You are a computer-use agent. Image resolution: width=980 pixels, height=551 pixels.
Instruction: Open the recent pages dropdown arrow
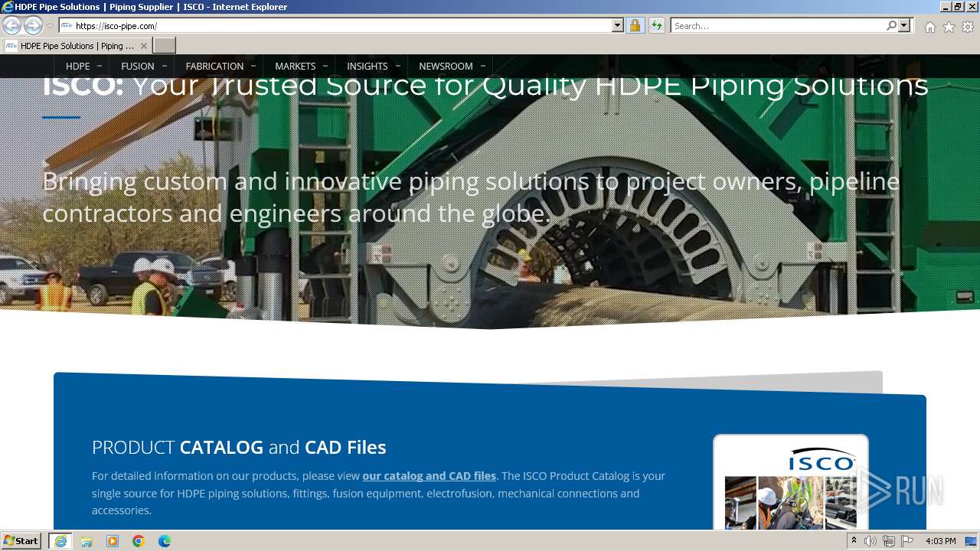(50, 26)
